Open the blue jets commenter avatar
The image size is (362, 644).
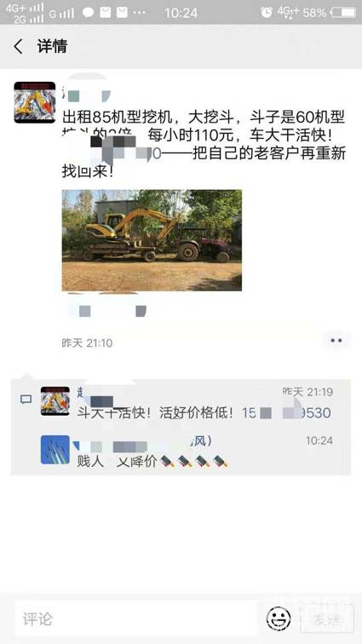[55, 450]
